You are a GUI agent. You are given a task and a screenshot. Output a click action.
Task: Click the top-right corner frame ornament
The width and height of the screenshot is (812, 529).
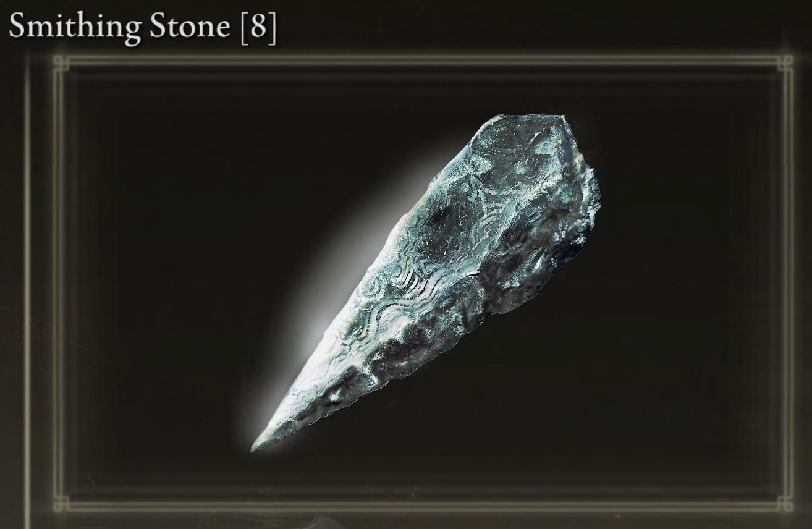click(x=785, y=62)
